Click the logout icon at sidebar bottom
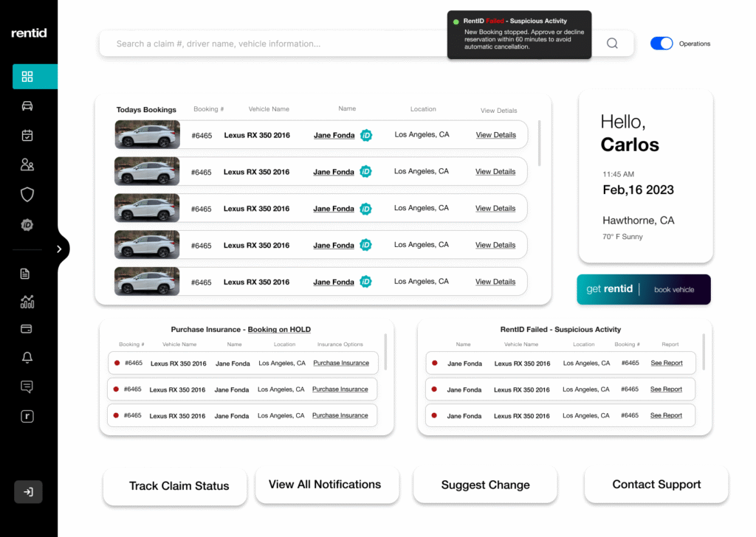This screenshot has width=756, height=537. tap(28, 492)
